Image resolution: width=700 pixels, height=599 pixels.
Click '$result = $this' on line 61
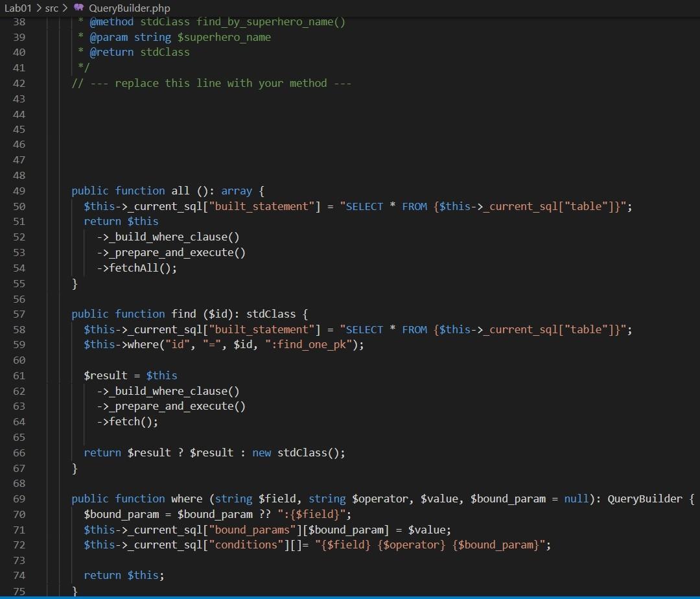pos(130,376)
